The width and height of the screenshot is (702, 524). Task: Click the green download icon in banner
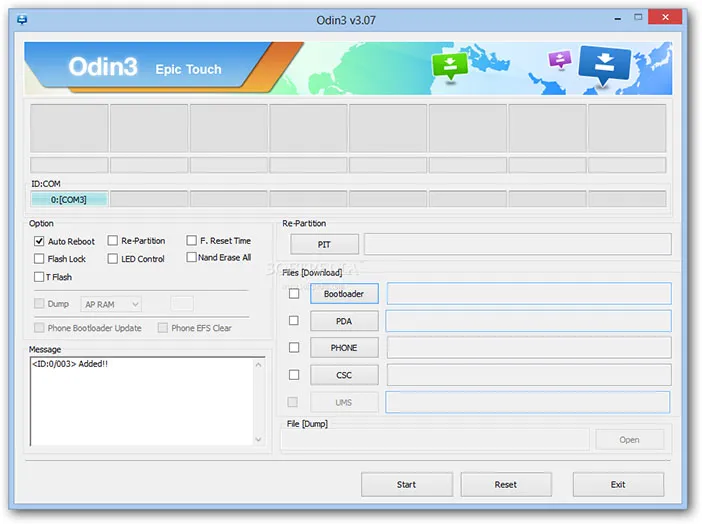point(450,66)
